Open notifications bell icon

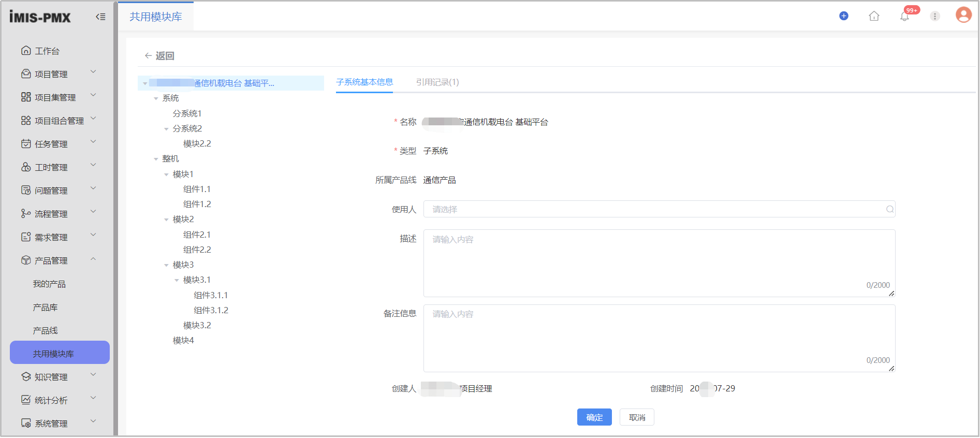coord(904,17)
